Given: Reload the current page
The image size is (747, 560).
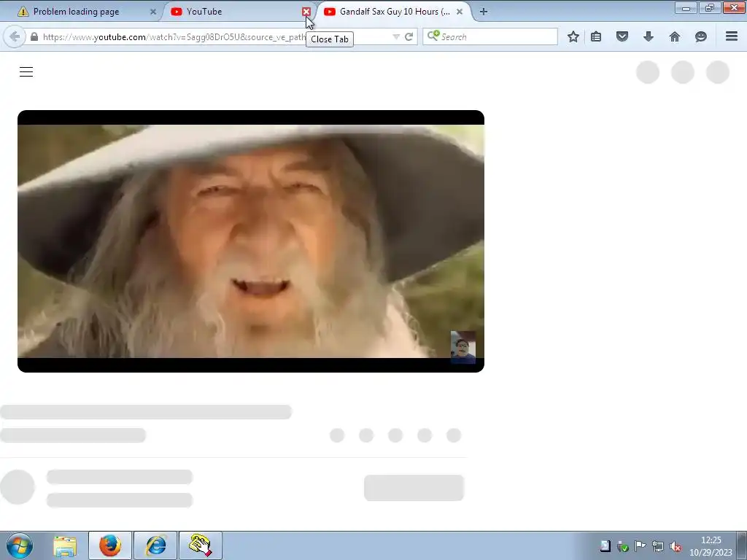Looking at the screenshot, I should (409, 36).
